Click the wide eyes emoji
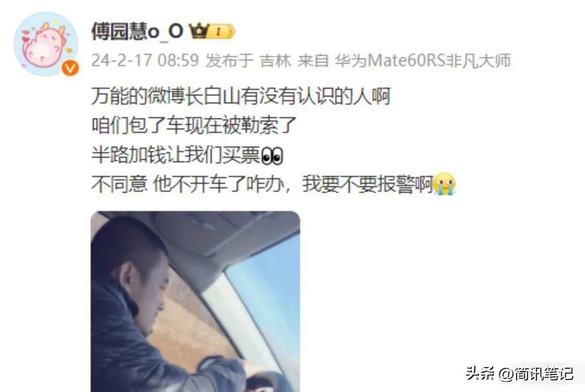585x392 pixels. point(272,156)
